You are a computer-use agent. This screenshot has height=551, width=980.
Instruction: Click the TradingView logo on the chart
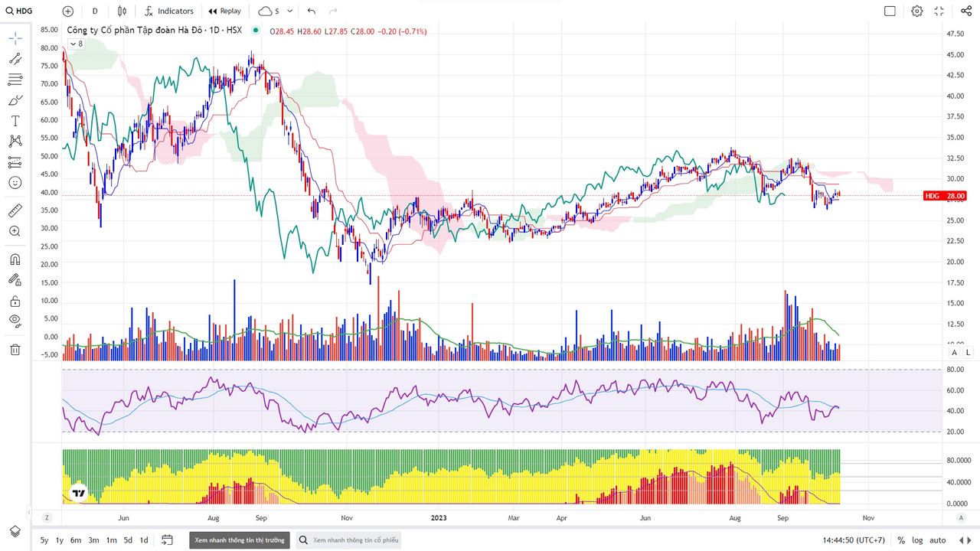click(x=78, y=494)
